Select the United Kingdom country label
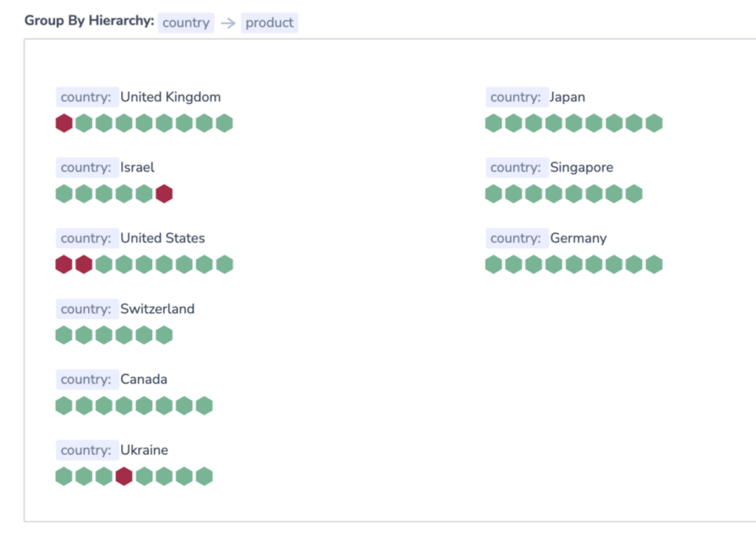Viewport: 756px width, 543px height. click(171, 97)
